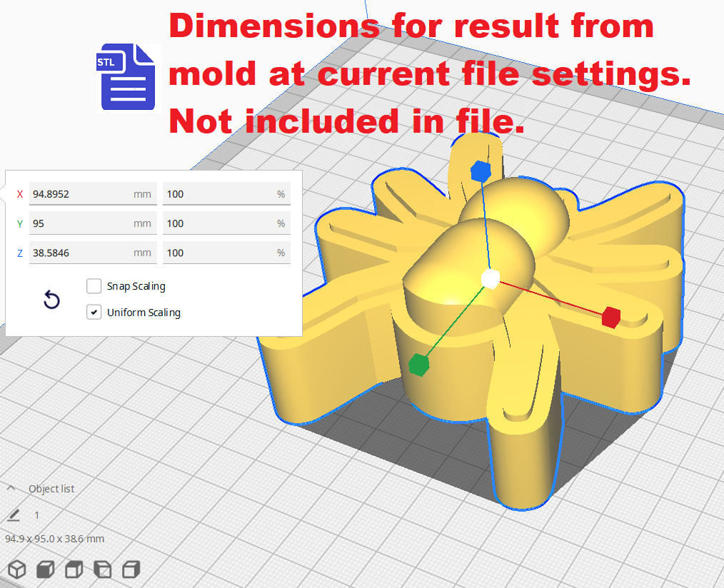
Task: Click the X dimension mm field
Action: pyautogui.click(x=79, y=194)
